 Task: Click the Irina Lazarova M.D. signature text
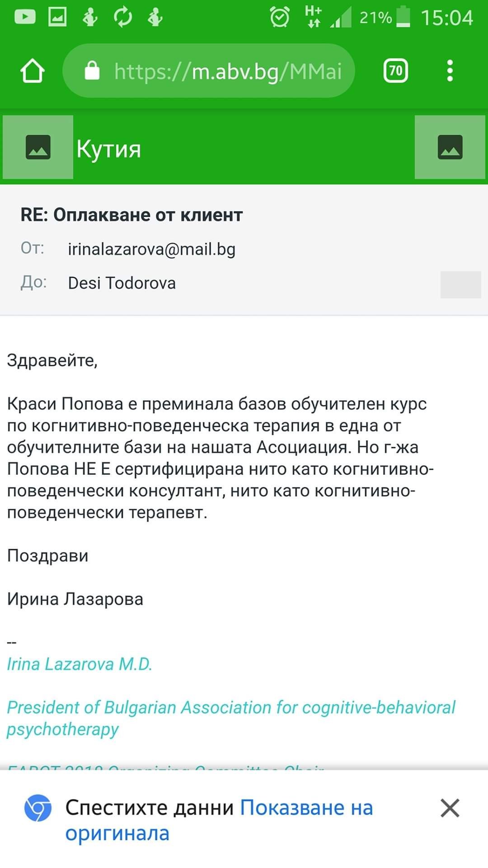(x=80, y=664)
